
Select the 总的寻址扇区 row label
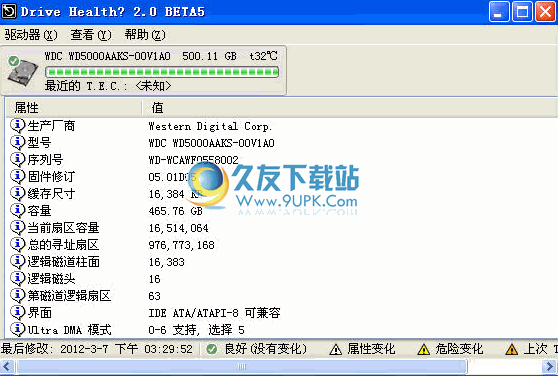pos(63,245)
